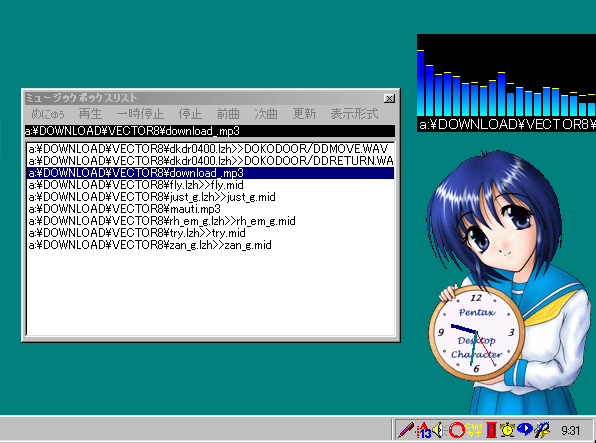Click the 9:31 taskbar clock

click(571, 430)
